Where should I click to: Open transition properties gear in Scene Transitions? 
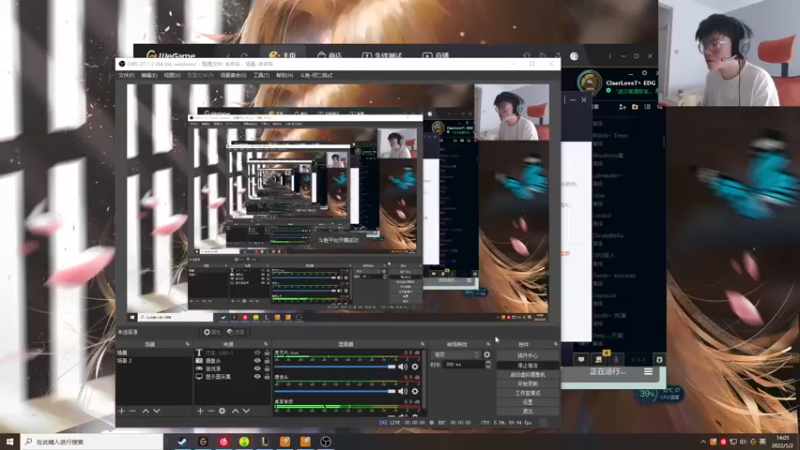point(487,355)
